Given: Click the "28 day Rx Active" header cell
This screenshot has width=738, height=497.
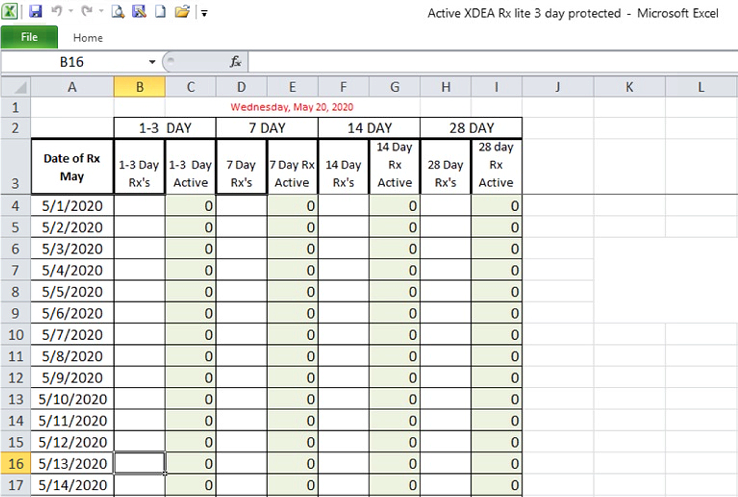Looking at the screenshot, I should (497, 167).
